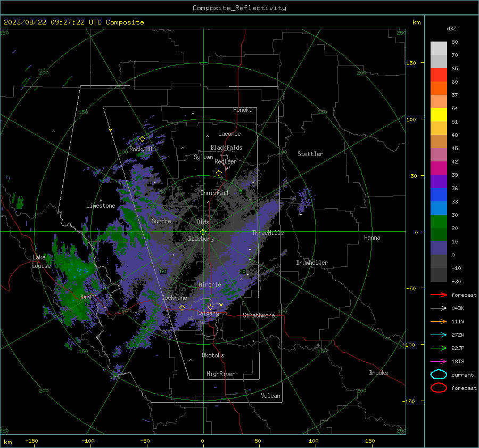Click the Stettler city label

pyautogui.click(x=310, y=154)
